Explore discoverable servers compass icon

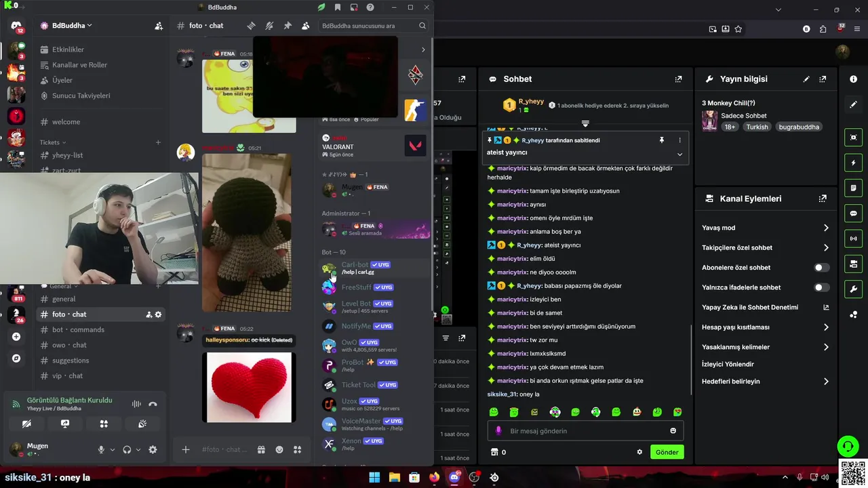tap(16, 359)
